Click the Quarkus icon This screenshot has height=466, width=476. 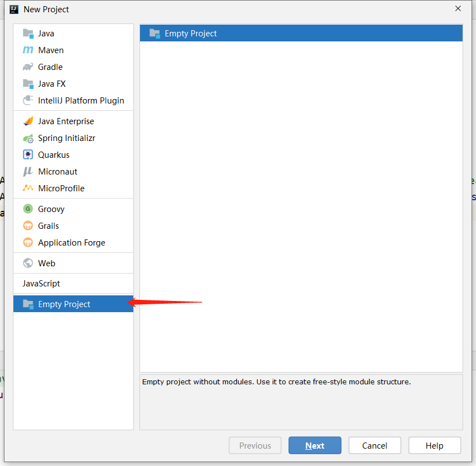(x=28, y=154)
